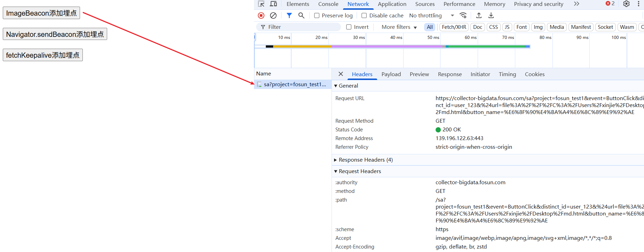Open the Console panel tab
644x252 pixels.
[x=328, y=4]
